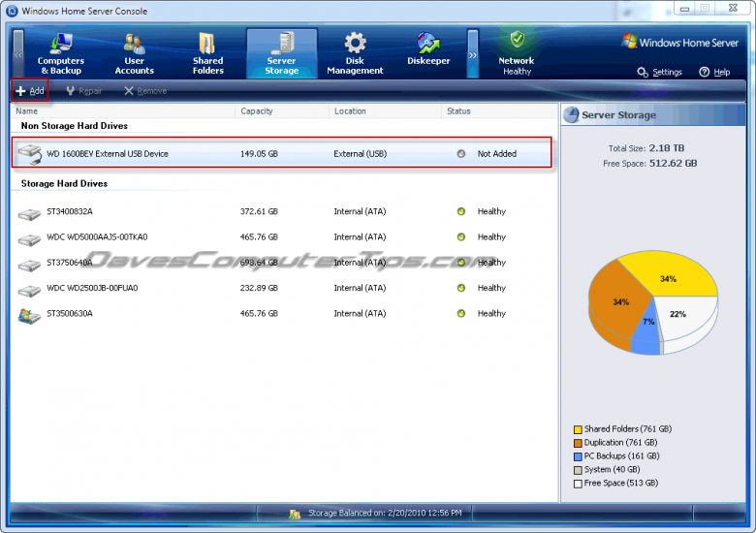Sort by the Status column header

458,111
